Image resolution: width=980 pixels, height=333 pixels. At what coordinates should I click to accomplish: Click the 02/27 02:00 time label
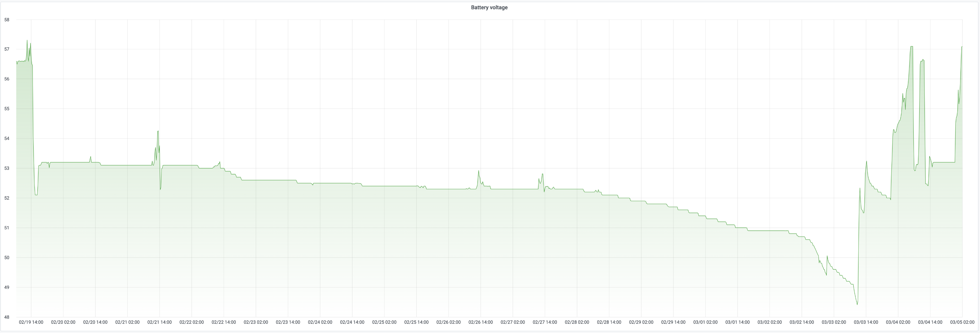tap(513, 322)
